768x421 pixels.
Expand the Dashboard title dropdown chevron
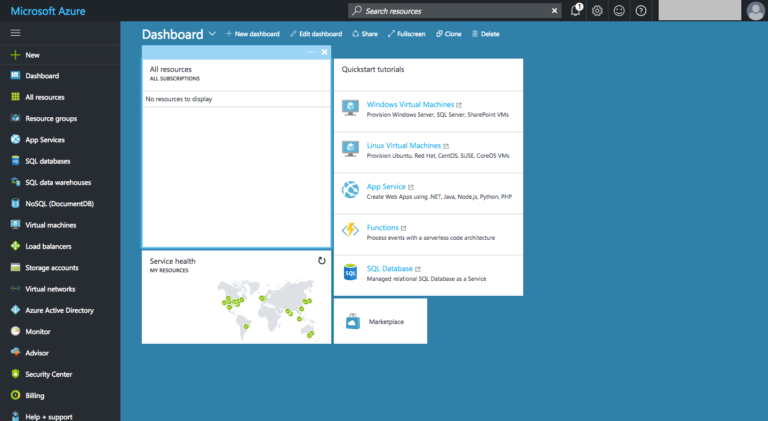[x=212, y=34]
